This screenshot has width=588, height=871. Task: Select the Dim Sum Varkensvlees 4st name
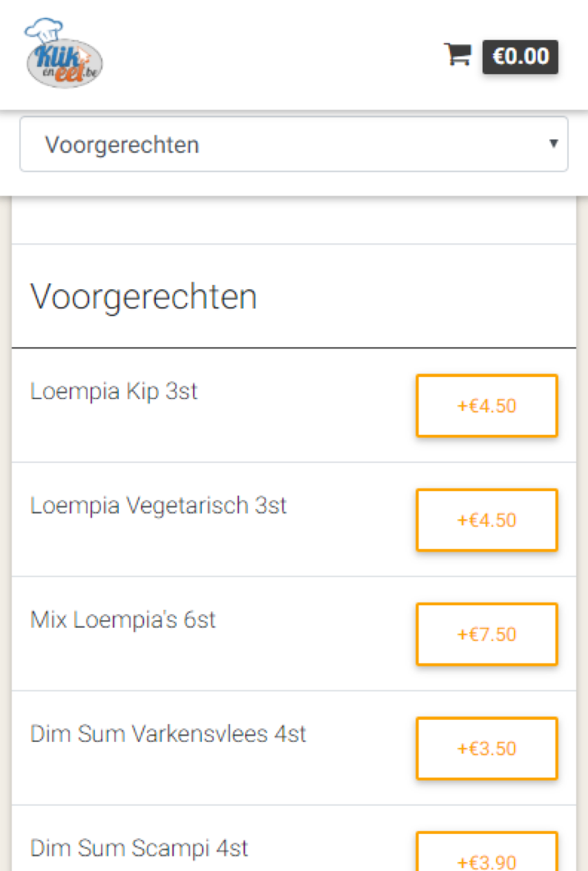168,734
